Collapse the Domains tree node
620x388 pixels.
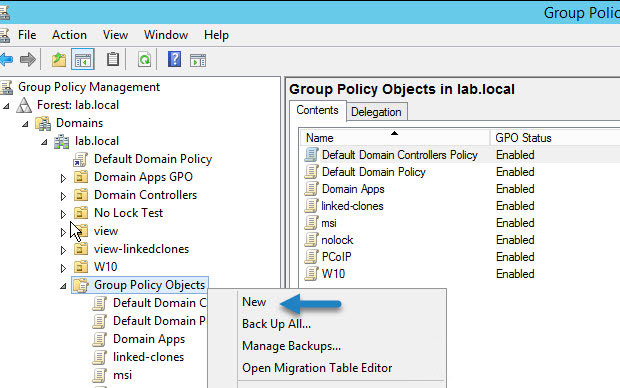[x=25, y=124]
